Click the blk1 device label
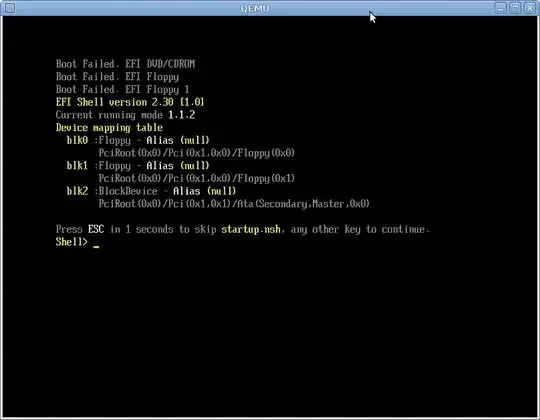 (77, 166)
